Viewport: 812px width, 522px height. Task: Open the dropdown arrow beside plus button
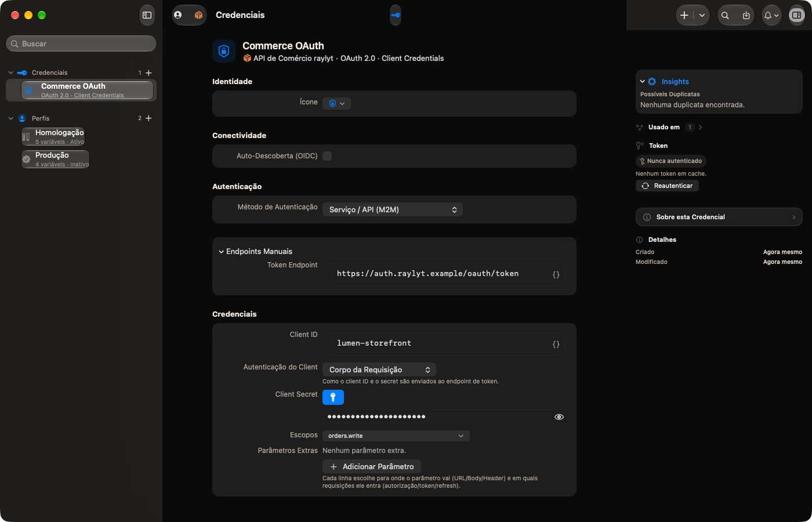click(x=702, y=16)
